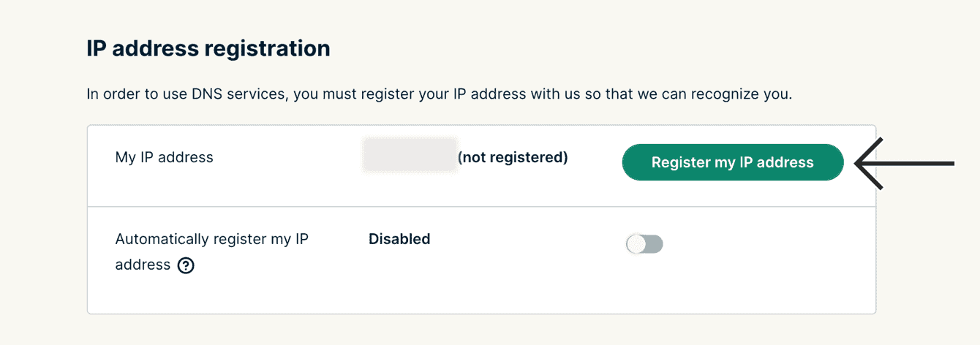Click the "IP address registration" heading

[208, 49]
